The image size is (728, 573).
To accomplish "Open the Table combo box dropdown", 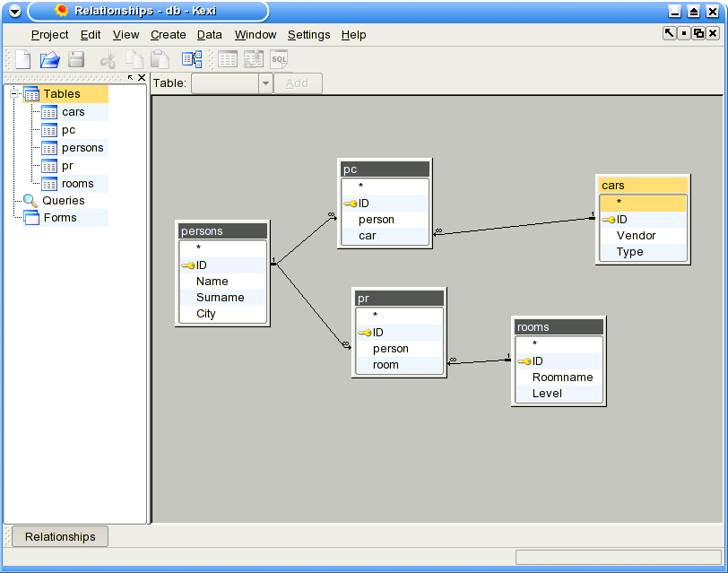I will [264, 83].
